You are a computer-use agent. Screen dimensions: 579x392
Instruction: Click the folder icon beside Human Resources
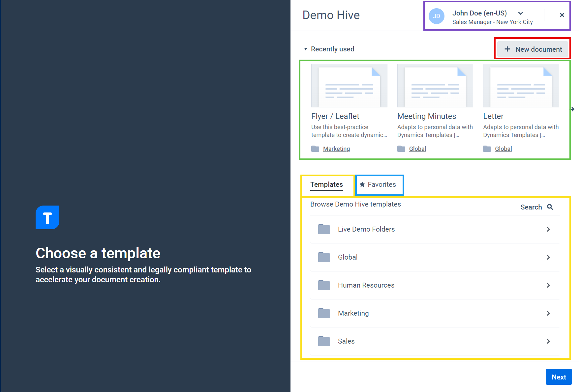[x=324, y=285]
